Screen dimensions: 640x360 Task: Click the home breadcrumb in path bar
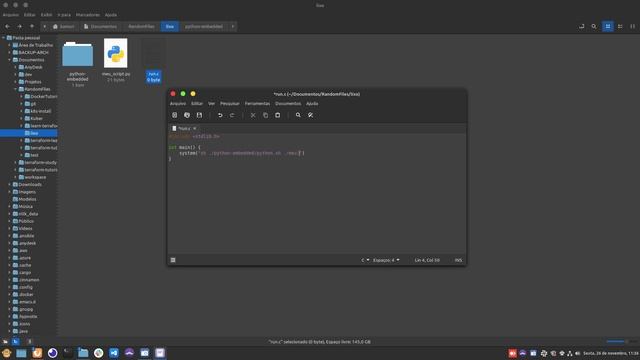(x=64, y=26)
